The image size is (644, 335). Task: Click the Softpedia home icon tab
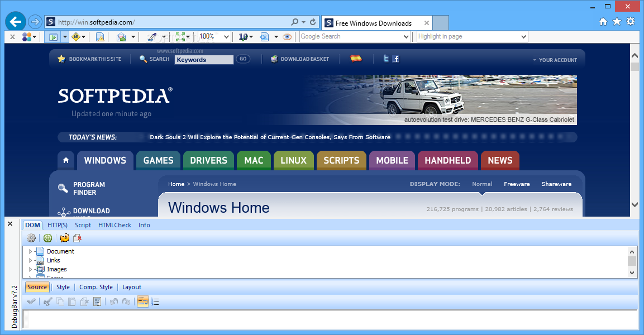click(x=66, y=161)
